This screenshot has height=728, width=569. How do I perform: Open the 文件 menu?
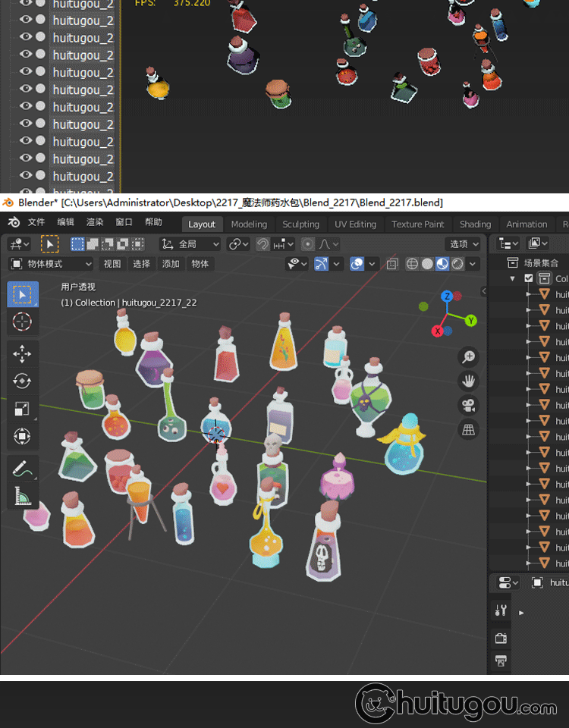click(x=36, y=223)
